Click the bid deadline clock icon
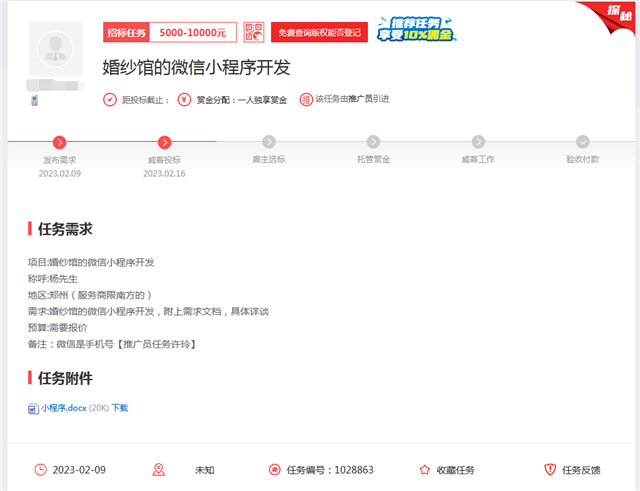Screen dimensions: 640x491 pyautogui.click(x=110, y=99)
